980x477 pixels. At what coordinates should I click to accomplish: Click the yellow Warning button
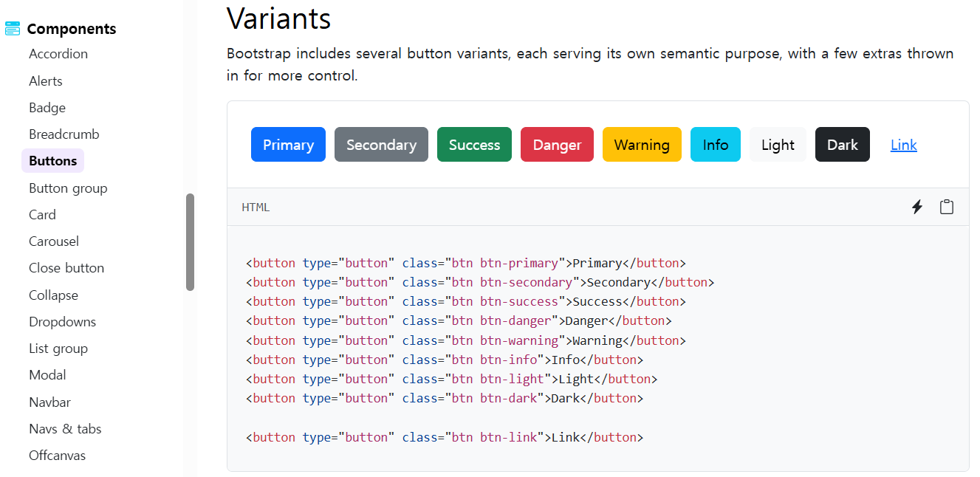click(x=642, y=145)
